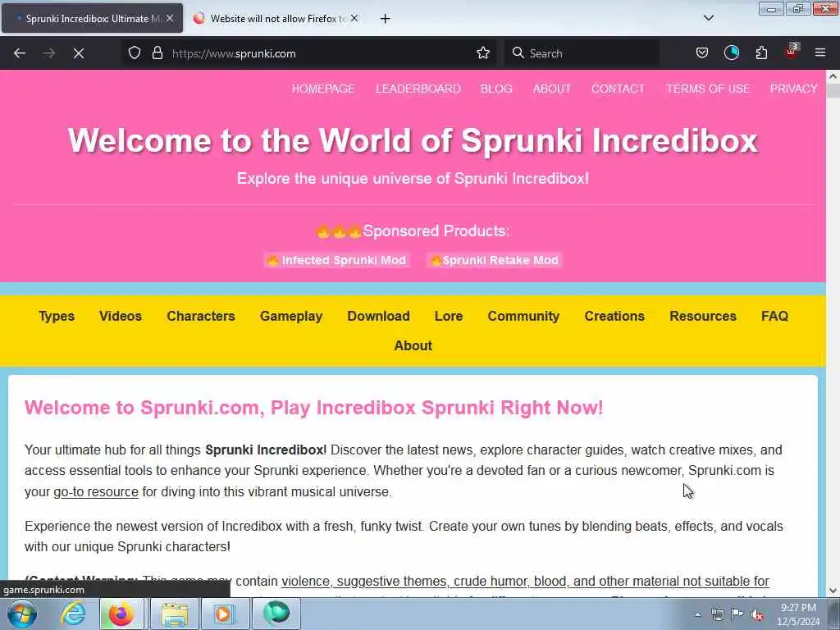Open the Extensions puzzle icon

point(761,53)
